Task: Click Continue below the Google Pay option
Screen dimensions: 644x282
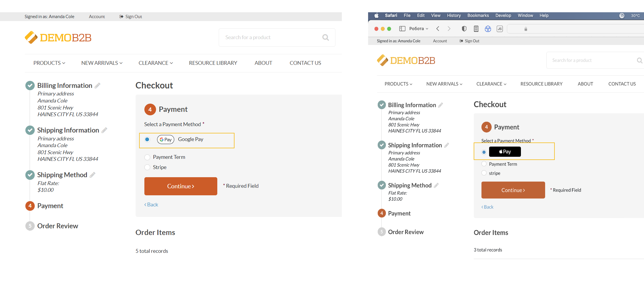Action: coord(181,186)
